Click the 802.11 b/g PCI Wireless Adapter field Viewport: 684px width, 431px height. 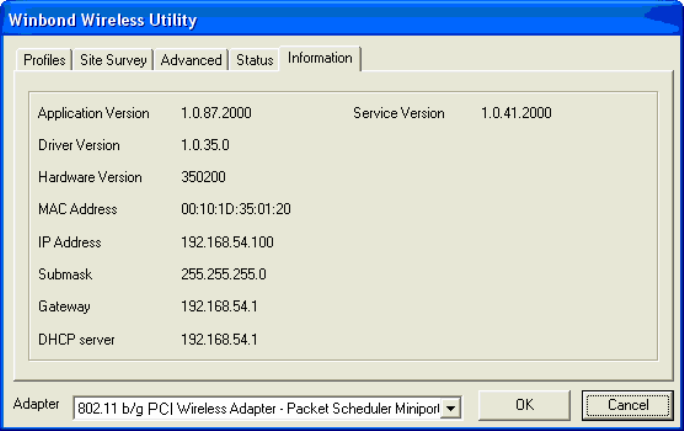(x=267, y=408)
